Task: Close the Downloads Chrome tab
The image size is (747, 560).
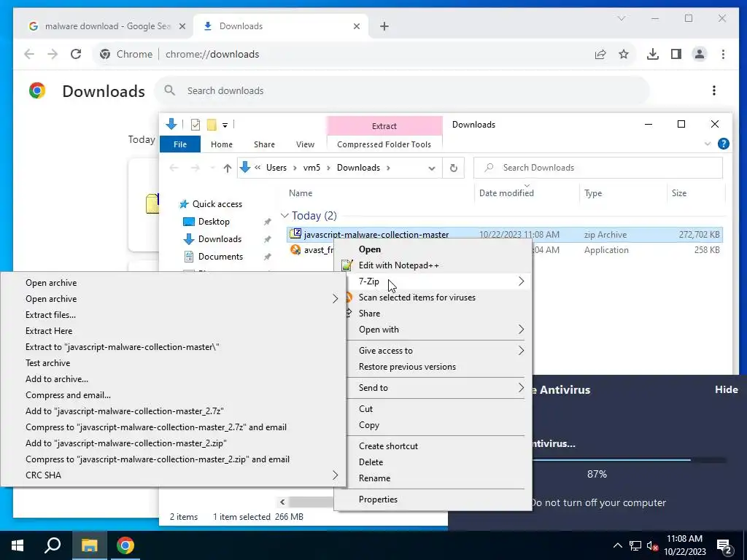Action: pyautogui.click(x=356, y=26)
